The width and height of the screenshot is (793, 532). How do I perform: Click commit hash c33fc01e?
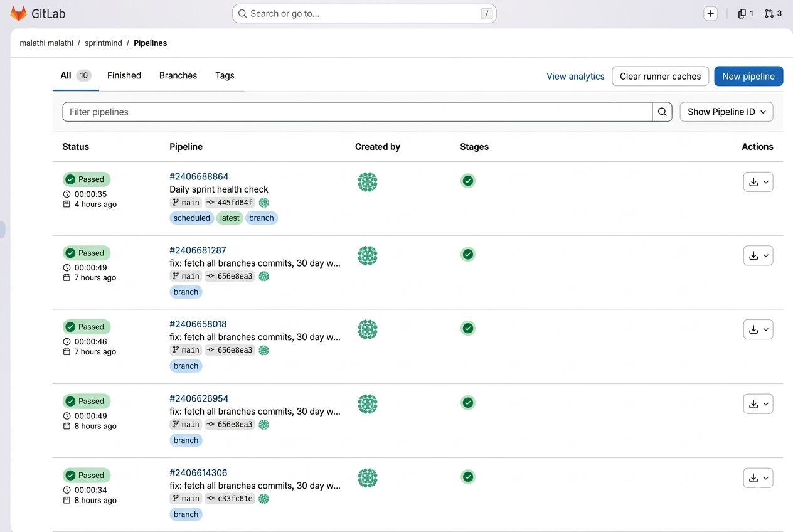coord(235,499)
